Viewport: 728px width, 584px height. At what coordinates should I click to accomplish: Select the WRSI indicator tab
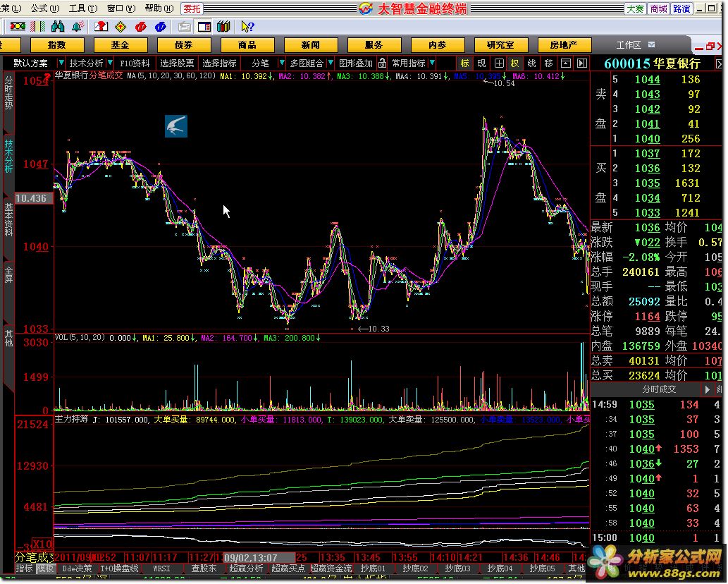pyautogui.click(x=161, y=568)
